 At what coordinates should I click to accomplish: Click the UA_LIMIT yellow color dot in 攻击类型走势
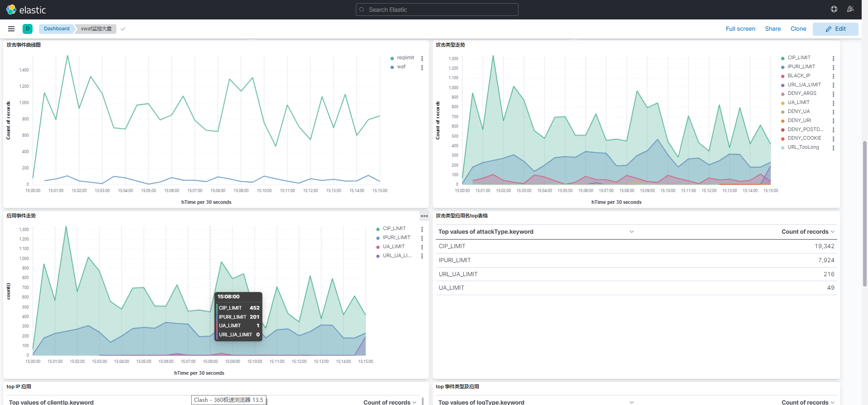(783, 103)
